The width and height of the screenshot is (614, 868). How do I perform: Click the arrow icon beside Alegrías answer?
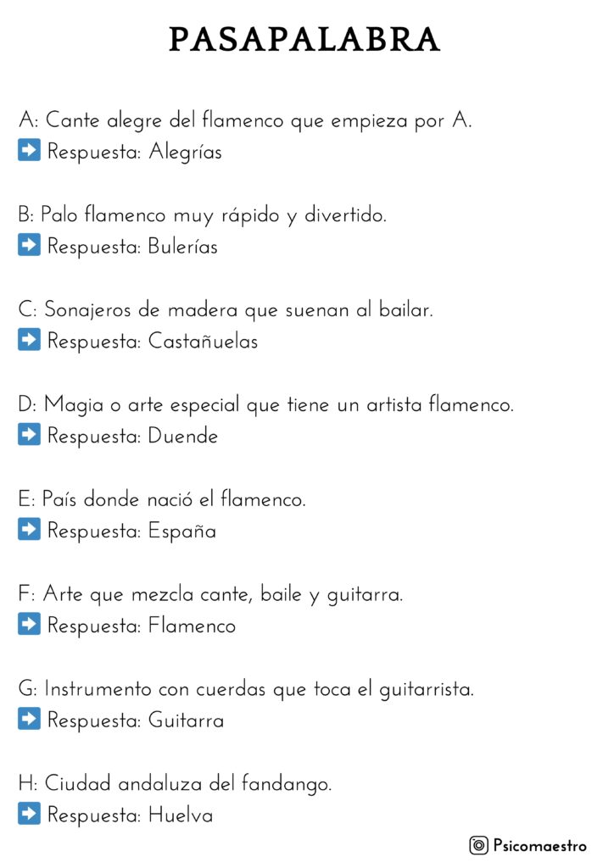[29, 152]
